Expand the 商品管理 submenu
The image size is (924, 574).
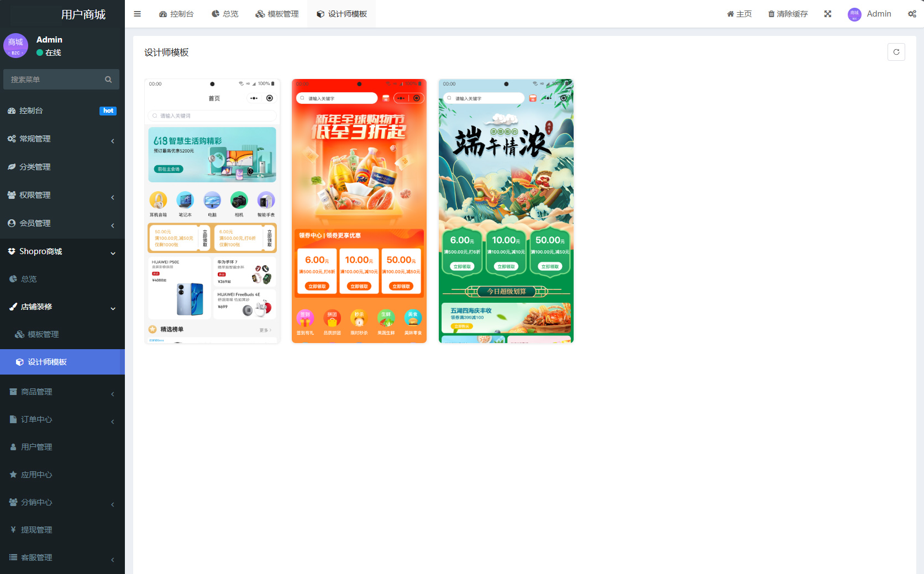tap(62, 392)
